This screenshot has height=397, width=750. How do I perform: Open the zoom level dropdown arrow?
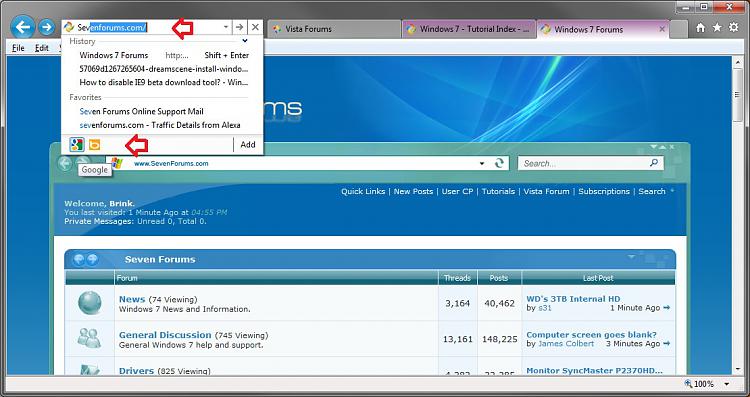tap(727, 384)
